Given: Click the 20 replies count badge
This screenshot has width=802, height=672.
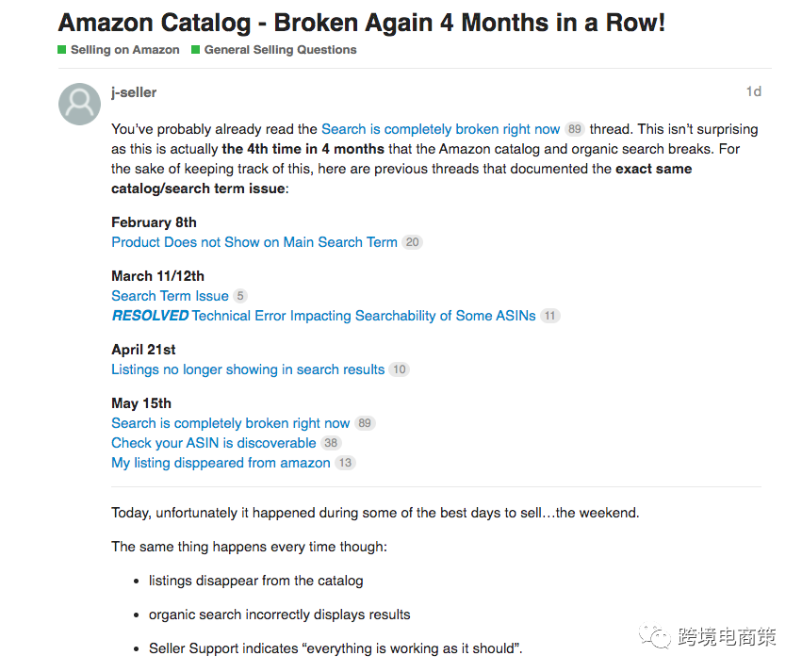Looking at the screenshot, I should coord(412,242).
